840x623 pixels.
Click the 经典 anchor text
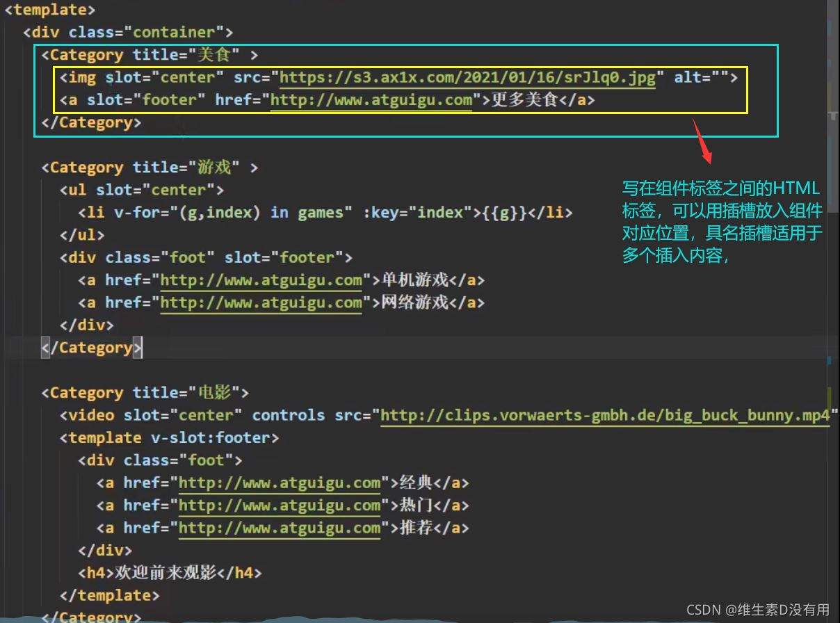click(416, 483)
